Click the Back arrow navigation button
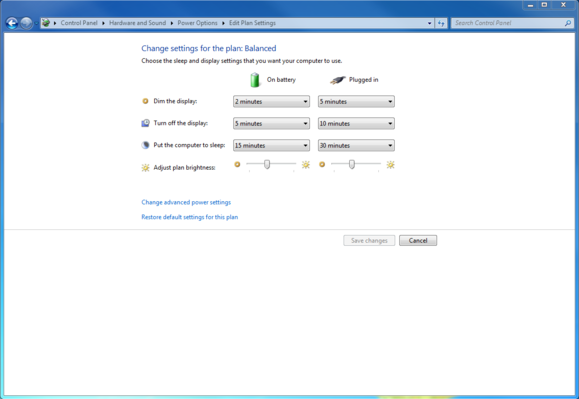 click(x=12, y=23)
